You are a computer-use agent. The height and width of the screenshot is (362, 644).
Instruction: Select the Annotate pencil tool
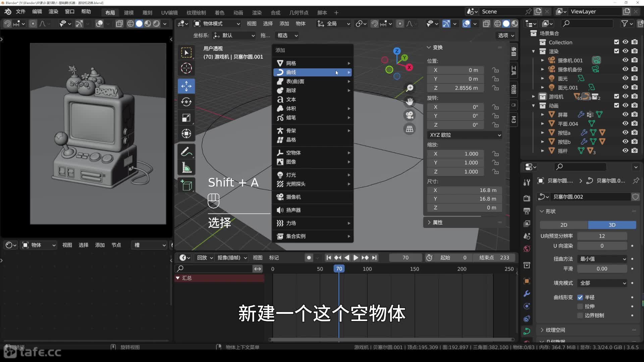point(186,152)
